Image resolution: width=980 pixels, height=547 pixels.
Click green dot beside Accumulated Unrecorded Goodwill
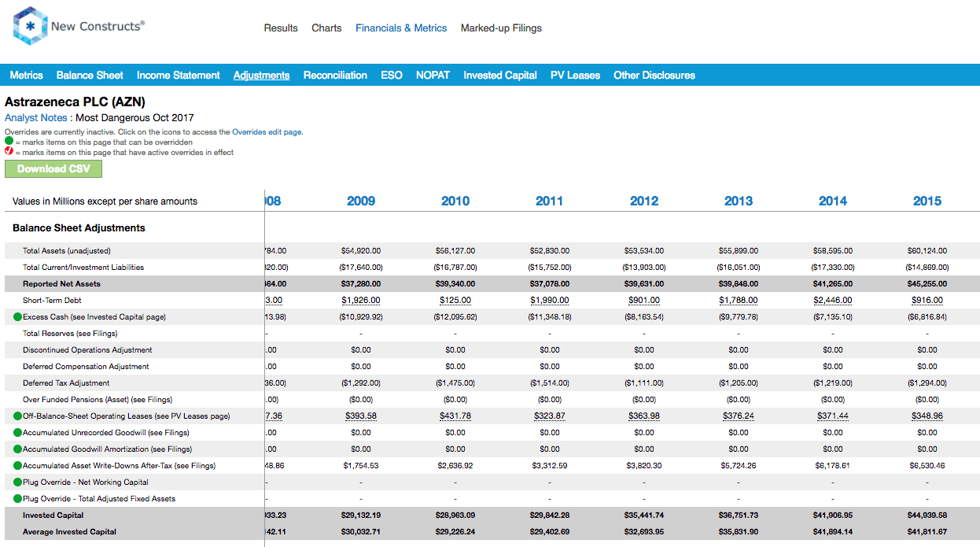tap(17, 433)
